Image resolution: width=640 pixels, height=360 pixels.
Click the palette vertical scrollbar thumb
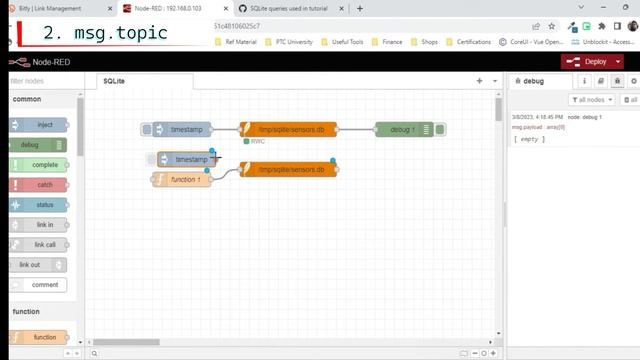tap(80, 127)
